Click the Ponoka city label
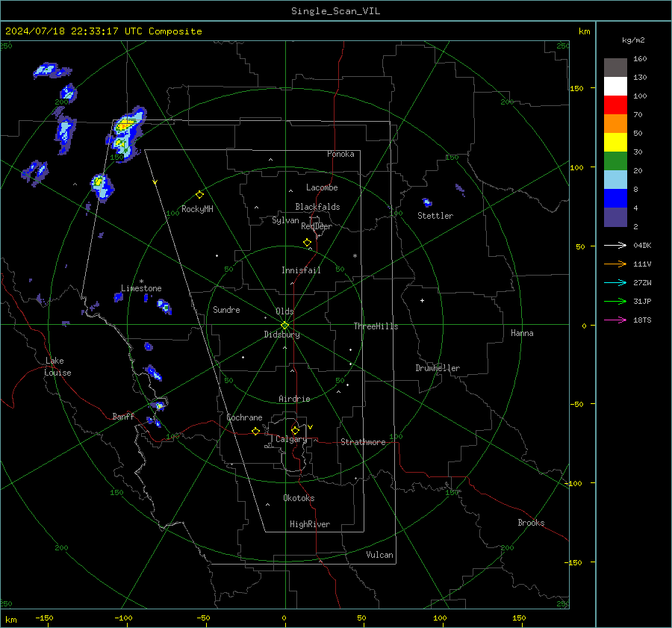This screenshot has width=672, height=628. [340, 154]
